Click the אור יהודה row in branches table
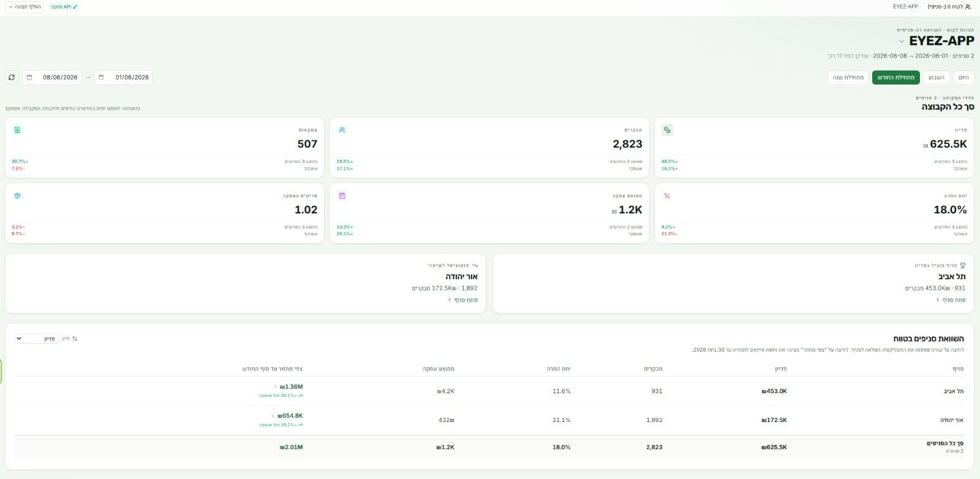The image size is (980, 479). tap(489, 420)
